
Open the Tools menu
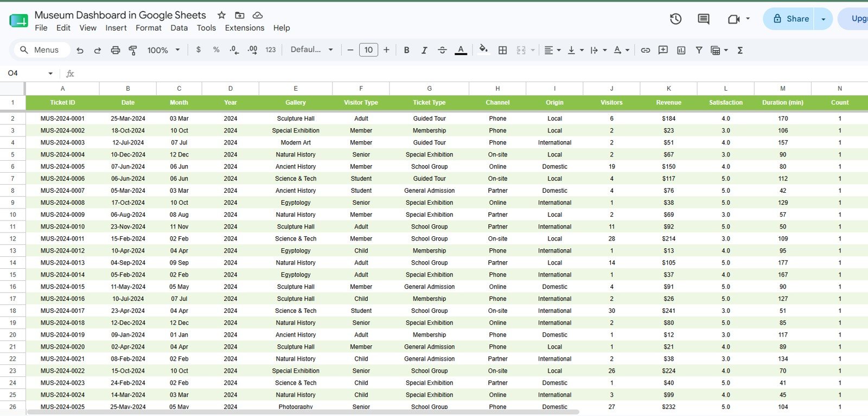(206, 28)
